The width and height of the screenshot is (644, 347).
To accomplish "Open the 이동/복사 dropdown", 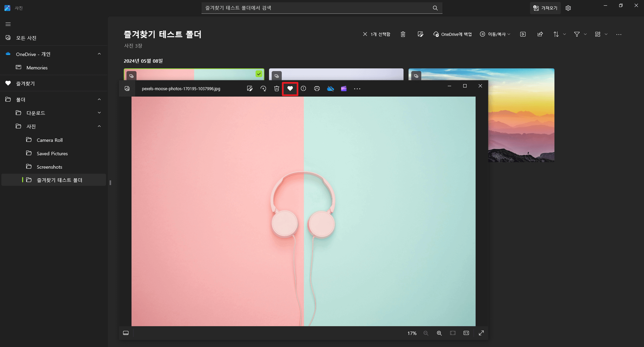I will [x=495, y=34].
